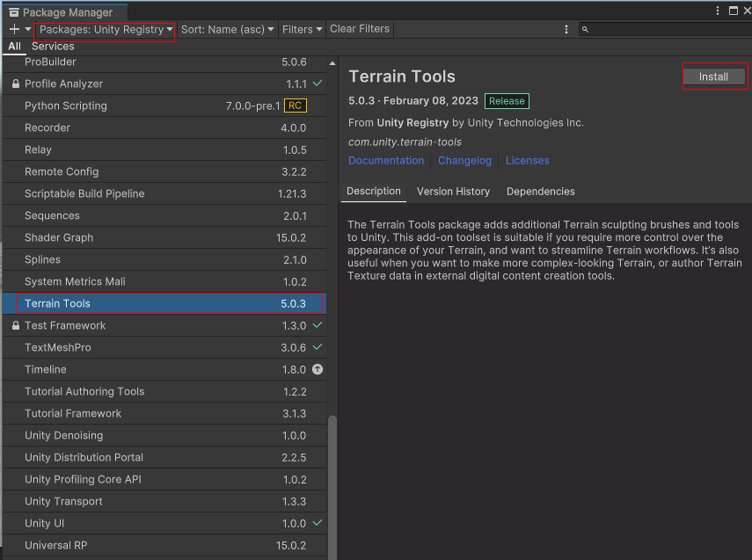This screenshot has width=752, height=560.
Task: Open the Licenses link
Action: coord(528,161)
